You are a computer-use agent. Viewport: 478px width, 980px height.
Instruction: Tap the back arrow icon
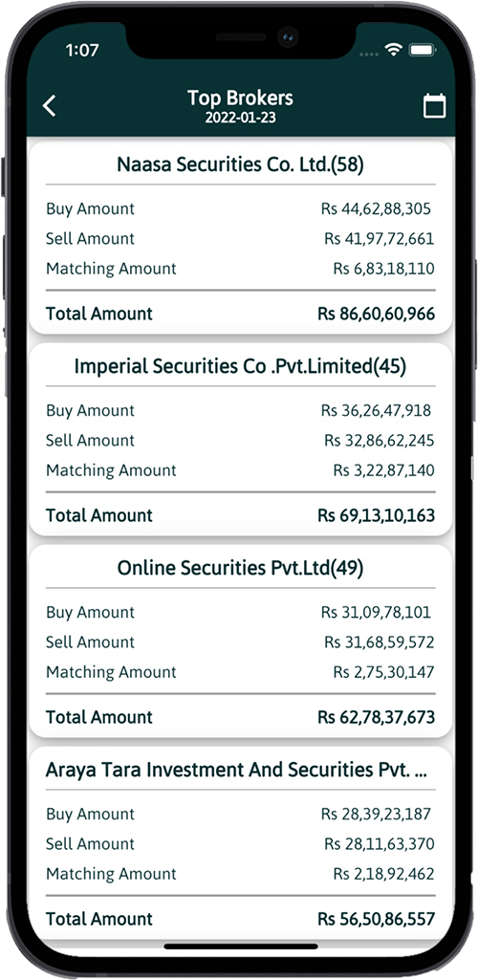coord(50,105)
